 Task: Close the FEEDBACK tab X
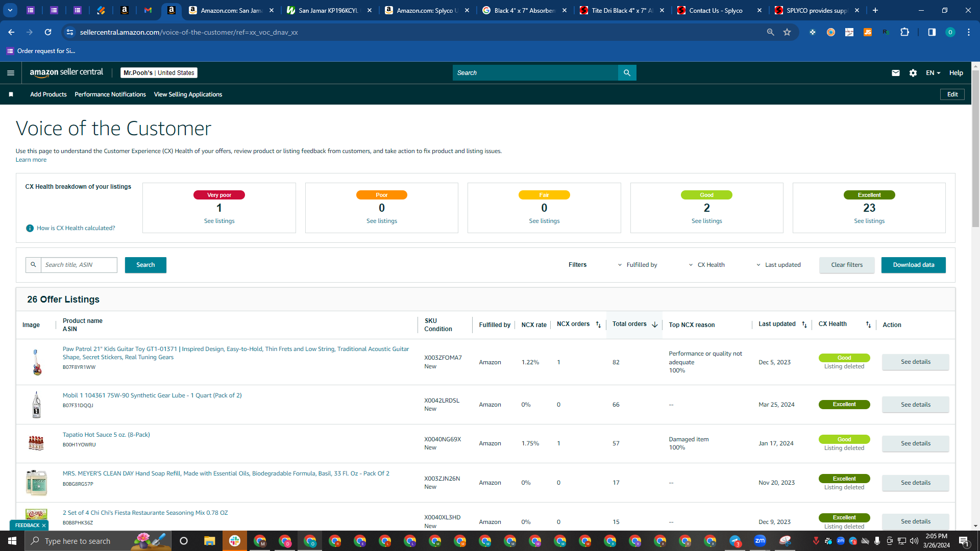(x=44, y=525)
